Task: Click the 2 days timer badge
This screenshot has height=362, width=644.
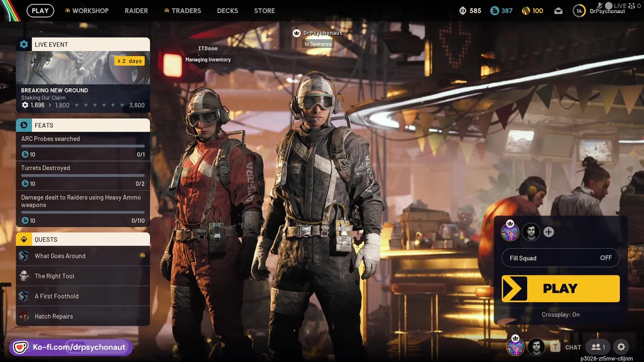Action: 129,61
